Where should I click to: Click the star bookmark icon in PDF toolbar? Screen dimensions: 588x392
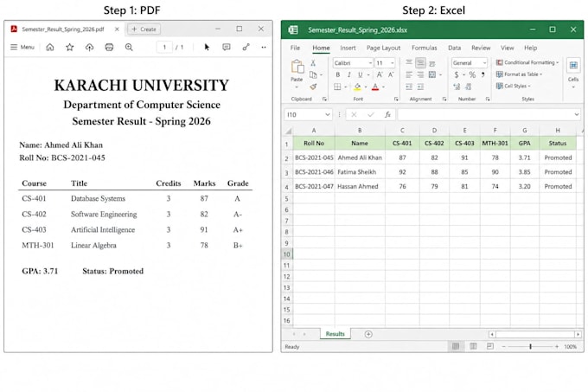[x=70, y=47]
